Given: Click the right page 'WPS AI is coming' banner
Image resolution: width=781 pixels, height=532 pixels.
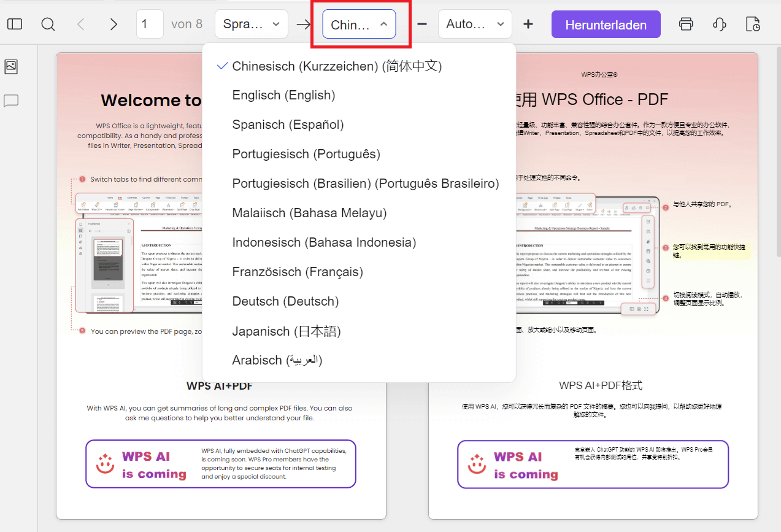Looking at the screenshot, I should click(593, 465).
